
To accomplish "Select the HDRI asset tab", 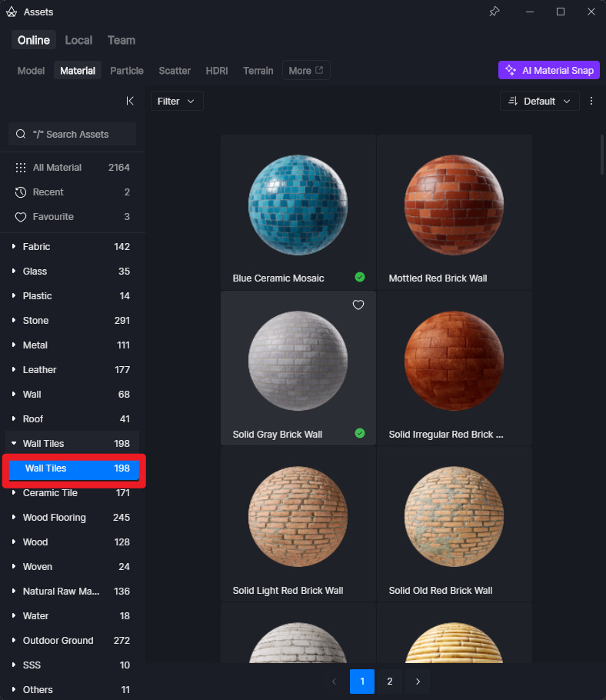I will [x=217, y=71].
